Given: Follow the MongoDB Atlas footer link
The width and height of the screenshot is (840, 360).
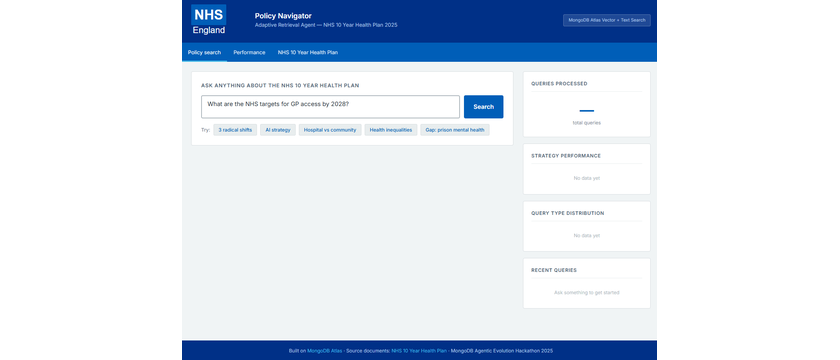Looking at the screenshot, I should click(x=325, y=351).
